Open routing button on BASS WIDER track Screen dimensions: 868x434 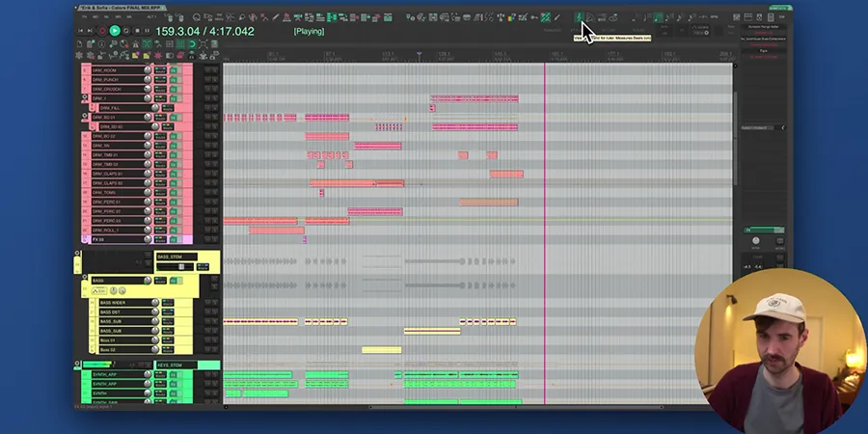(168, 304)
